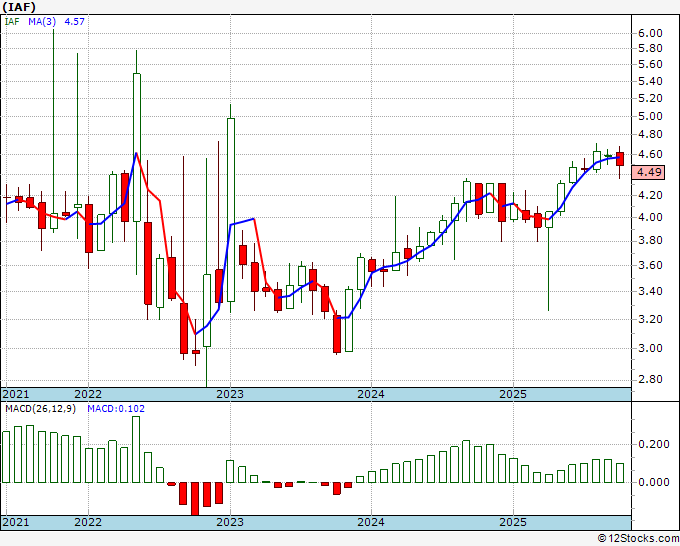
Task: Click the 0.200 MACD axis label
Action: pos(654,444)
